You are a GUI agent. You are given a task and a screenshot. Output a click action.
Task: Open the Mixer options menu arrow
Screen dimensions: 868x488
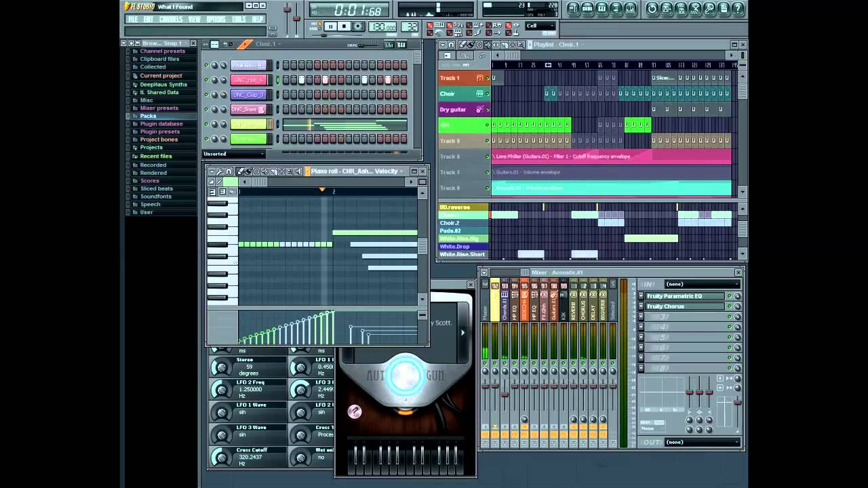[x=484, y=272]
